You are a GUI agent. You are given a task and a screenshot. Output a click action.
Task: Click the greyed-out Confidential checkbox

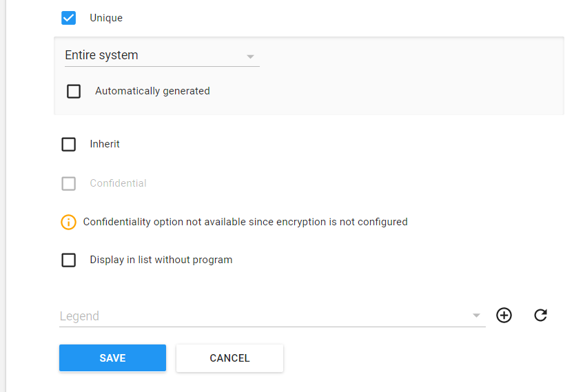tap(68, 183)
